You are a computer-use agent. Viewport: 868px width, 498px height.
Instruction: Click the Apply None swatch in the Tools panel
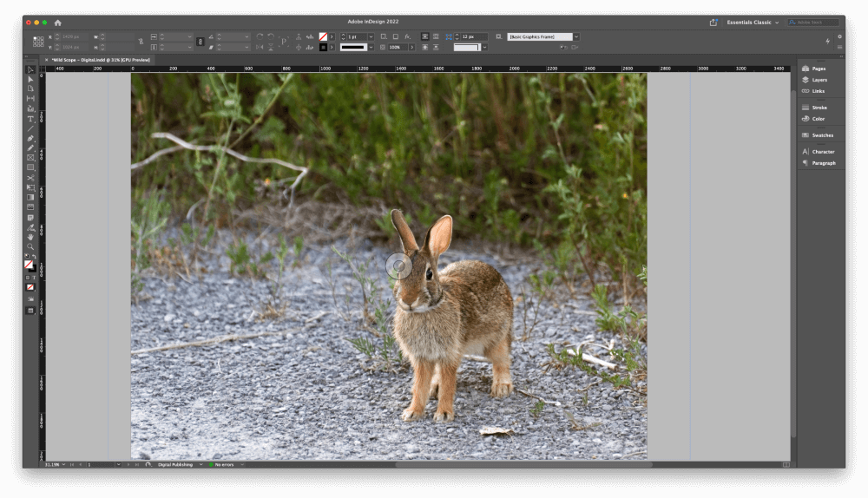point(30,287)
